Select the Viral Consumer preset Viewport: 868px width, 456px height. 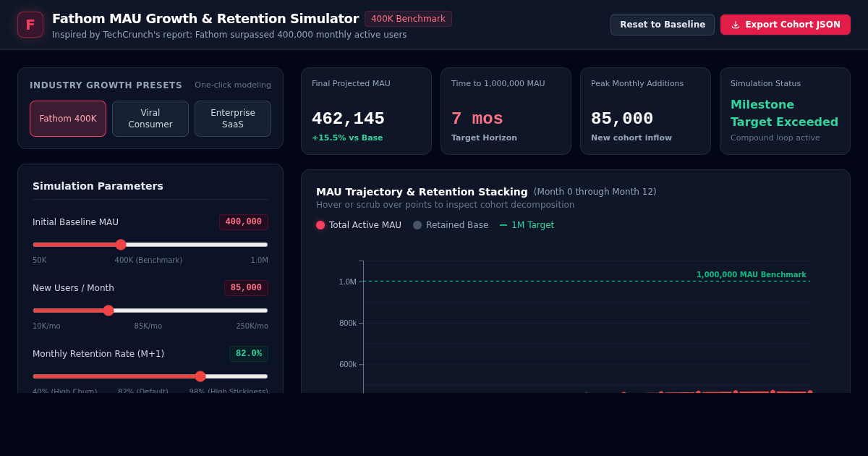click(150, 119)
